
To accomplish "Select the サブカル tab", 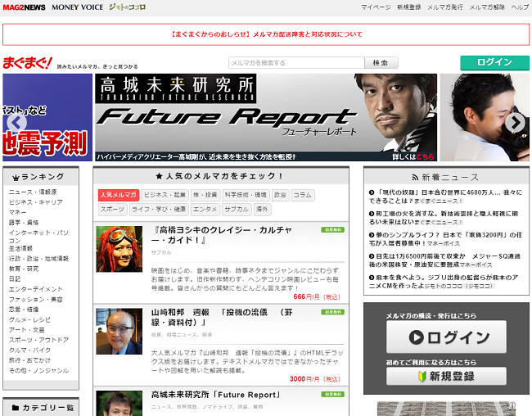I will [237, 210].
